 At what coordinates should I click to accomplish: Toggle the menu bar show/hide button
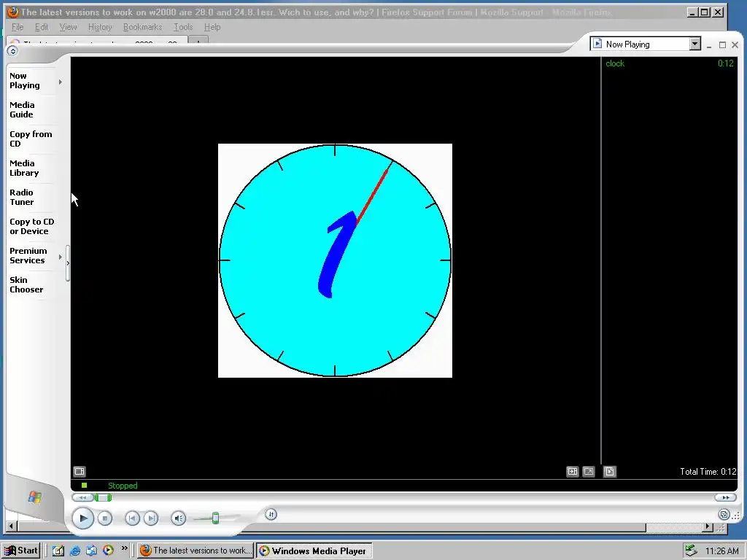(x=13, y=51)
